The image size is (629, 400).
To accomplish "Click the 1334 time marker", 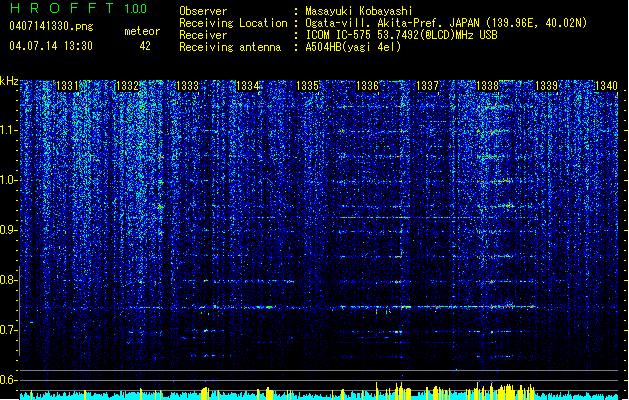I will [248, 86].
